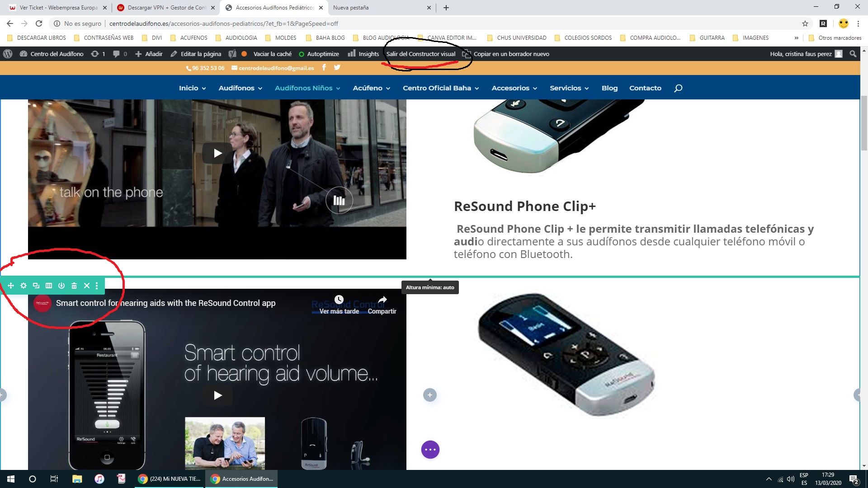Screen dimensions: 868x488
Task: Click 'Salir del Constructor visual'
Action: (x=420, y=54)
